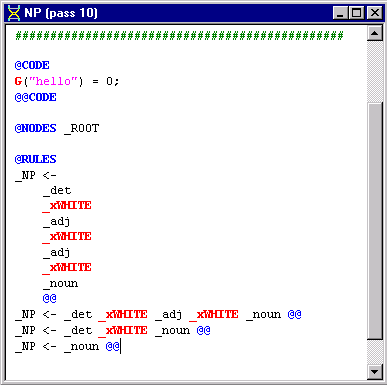Click the indented blue @@ terminator

50,298
